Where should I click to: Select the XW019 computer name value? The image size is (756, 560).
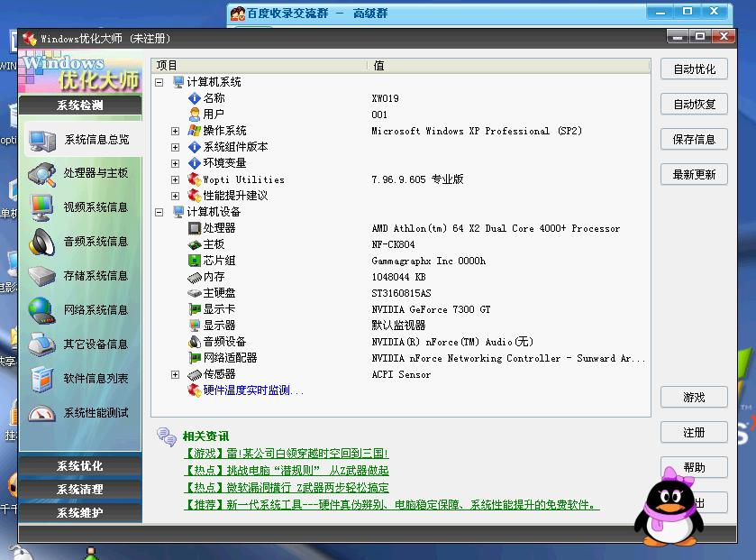point(385,99)
